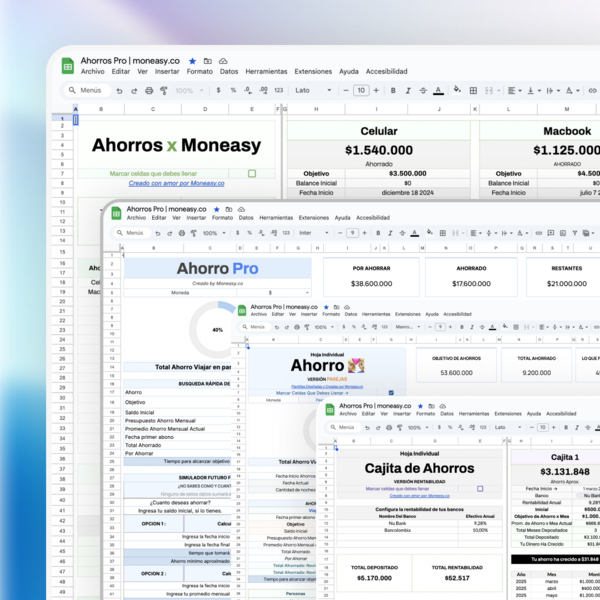Open Ayuda menu in Cajita de Ahorros window
Screen dimensions: 600x600
534,414
